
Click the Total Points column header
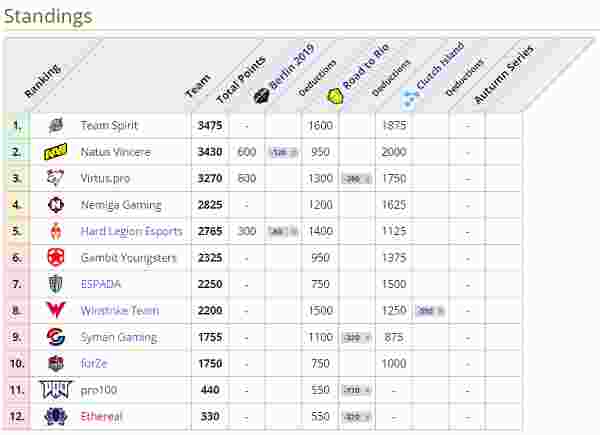point(241,80)
